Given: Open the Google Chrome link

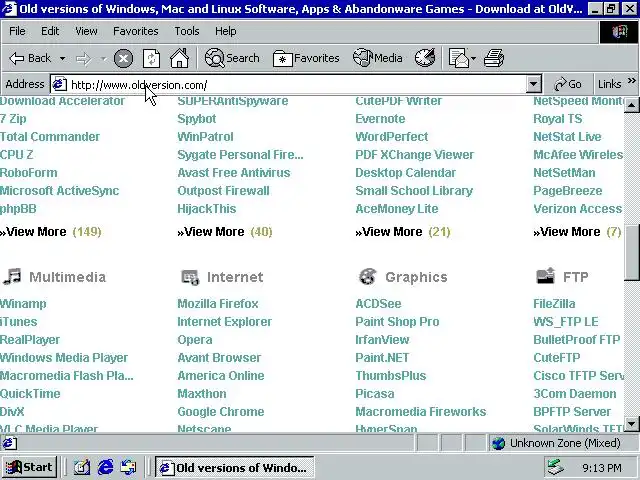Looking at the screenshot, I should 221,411.
